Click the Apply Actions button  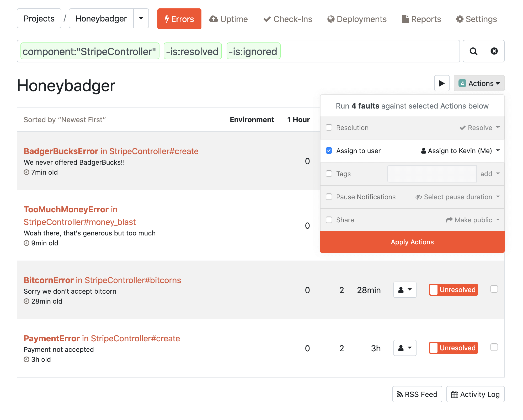[x=412, y=242]
